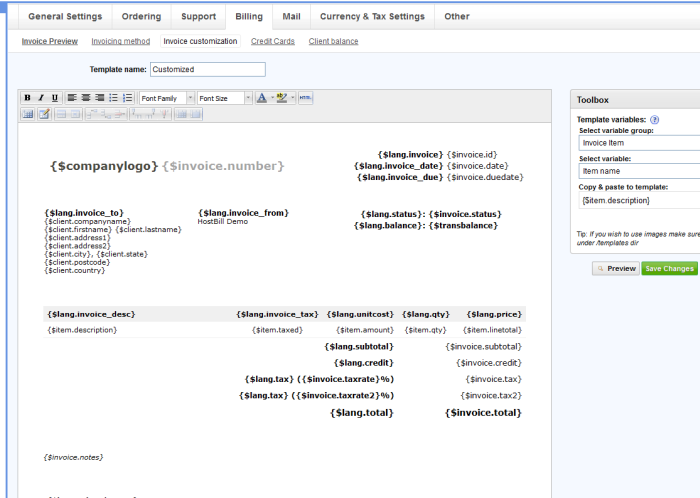Insert a bulleted list
The image size is (700, 498).
(113, 98)
